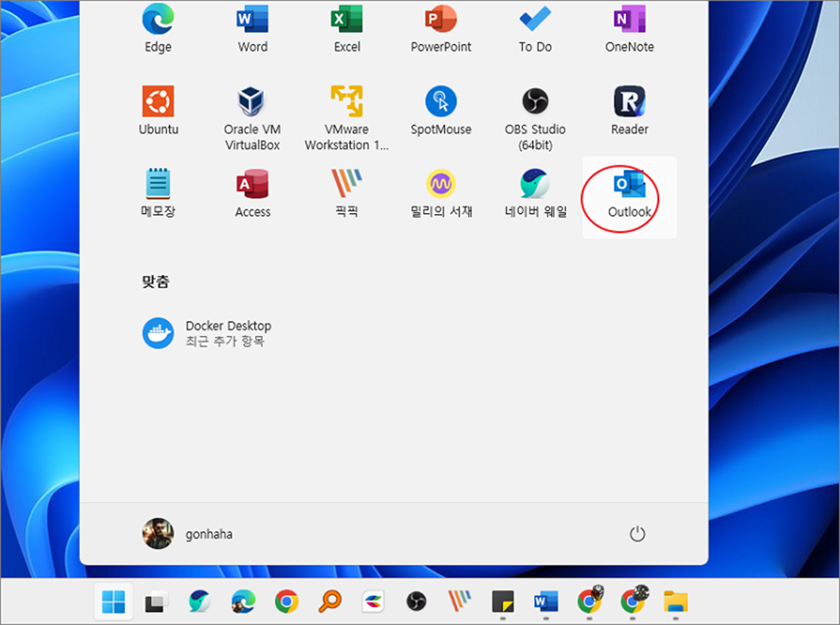Open the SpotMouse app
This screenshot has height=625, width=840.
(x=441, y=111)
